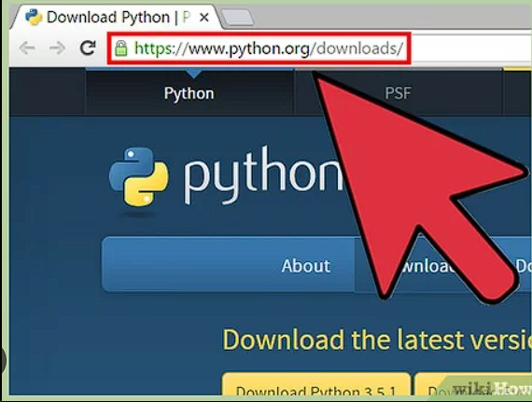Click the browser Back arrow
Screen dimensions: 532x402
point(27,49)
